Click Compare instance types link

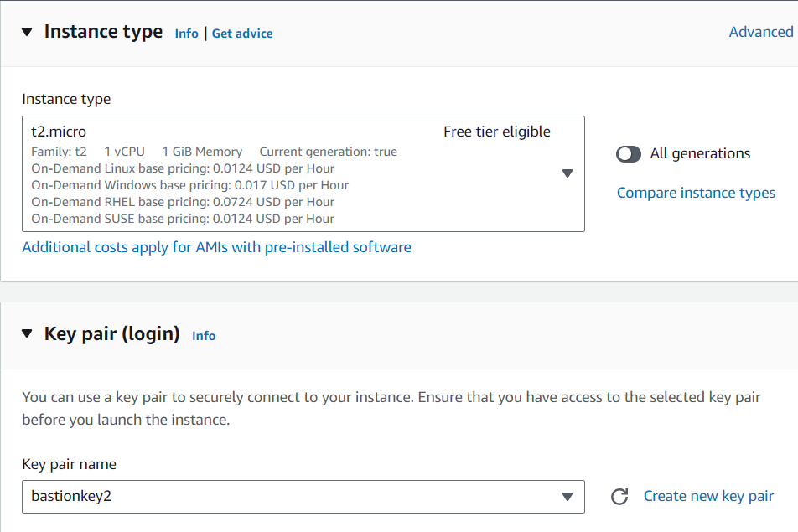tap(696, 193)
